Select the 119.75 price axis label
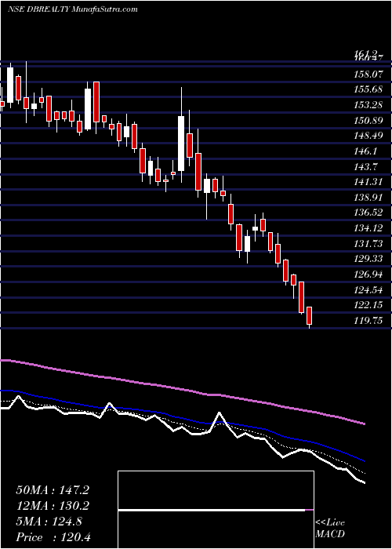Viewport: 392px width, 549px height. coord(368,320)
